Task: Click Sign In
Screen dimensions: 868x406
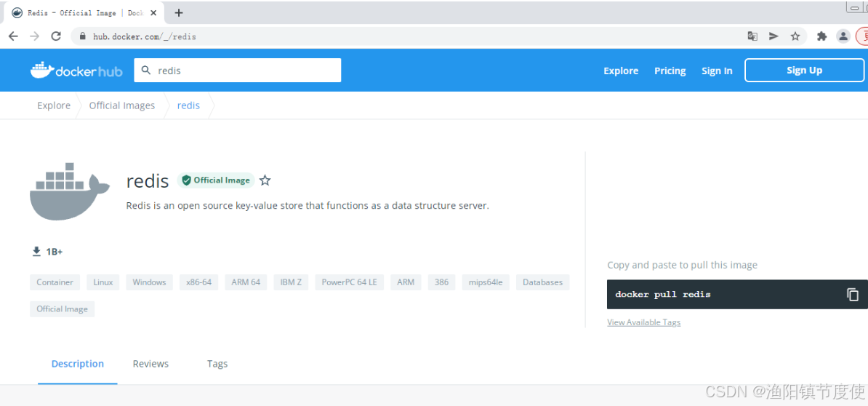Action: [717, 71]
